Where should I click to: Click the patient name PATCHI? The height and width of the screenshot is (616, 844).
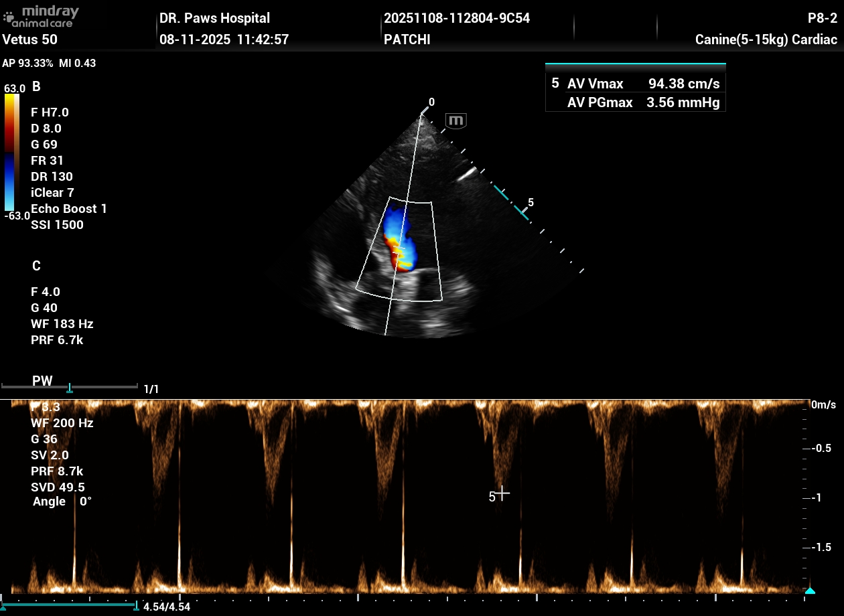point(407,40)
